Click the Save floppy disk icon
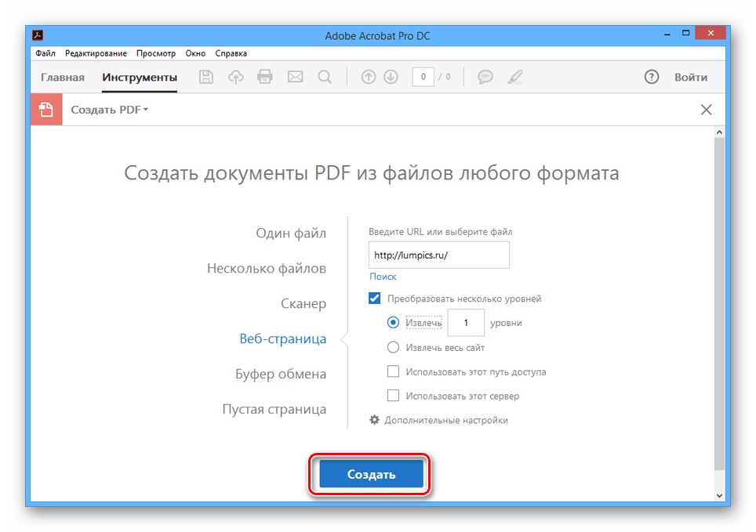 coord(206,77)
